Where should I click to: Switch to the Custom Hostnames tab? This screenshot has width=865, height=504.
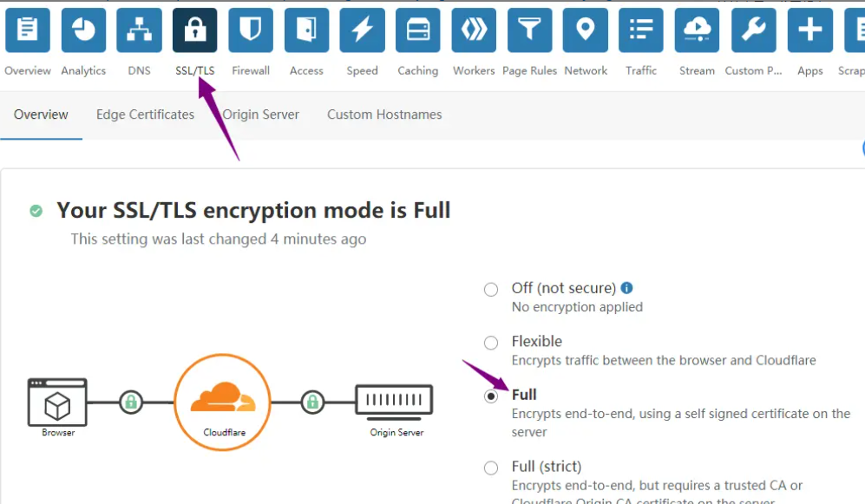pyautogui.click(x=384, y=115)
